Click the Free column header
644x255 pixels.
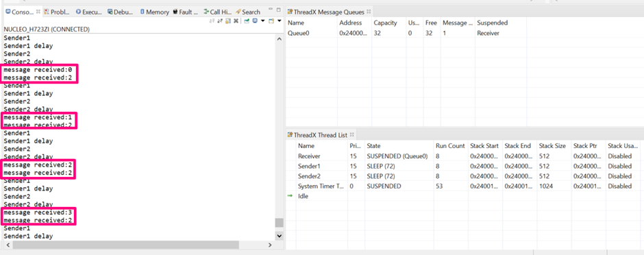pos(432,23)
